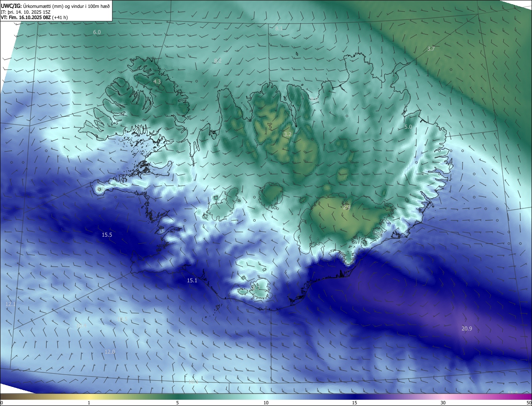Click the 10 tick on the color scale
Viewport: 532px width, 406px height.
pos(266,403)
